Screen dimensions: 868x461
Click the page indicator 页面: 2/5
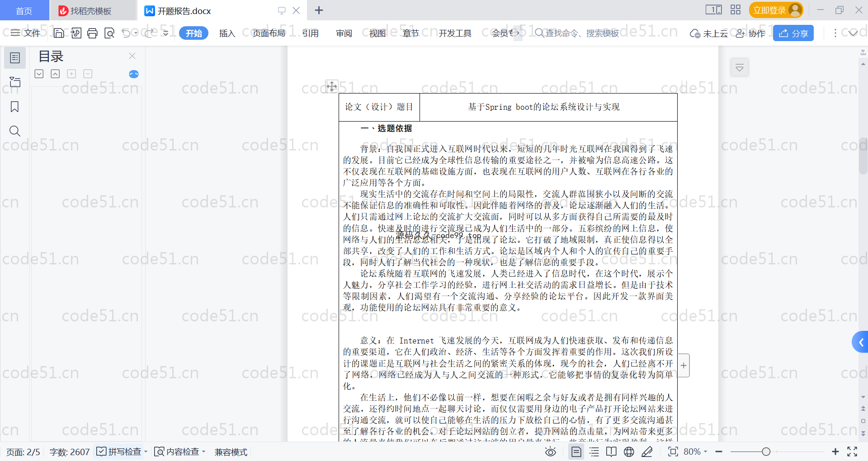pos(23,452)
